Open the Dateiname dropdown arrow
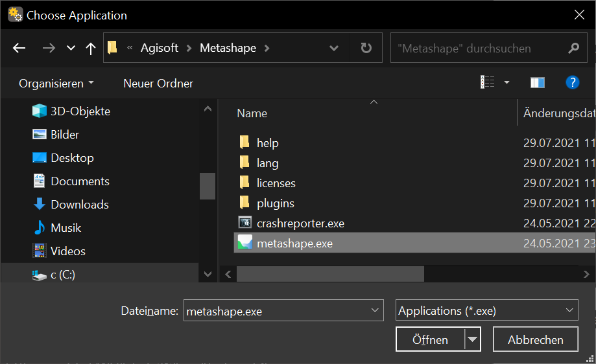 pos(375,310)
